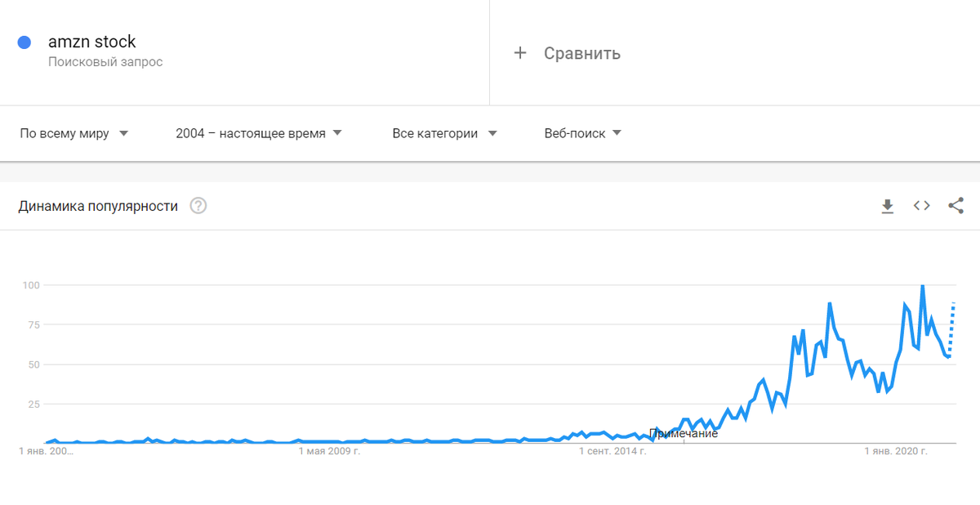Click the 1 сент. 2014 г. axis label

(x=613, y=450)
